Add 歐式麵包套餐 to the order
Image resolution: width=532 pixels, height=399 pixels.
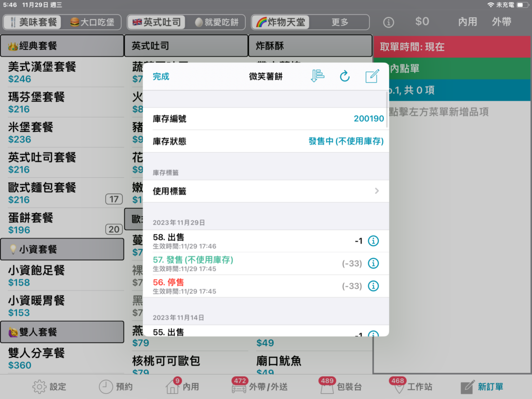point(62,193)
